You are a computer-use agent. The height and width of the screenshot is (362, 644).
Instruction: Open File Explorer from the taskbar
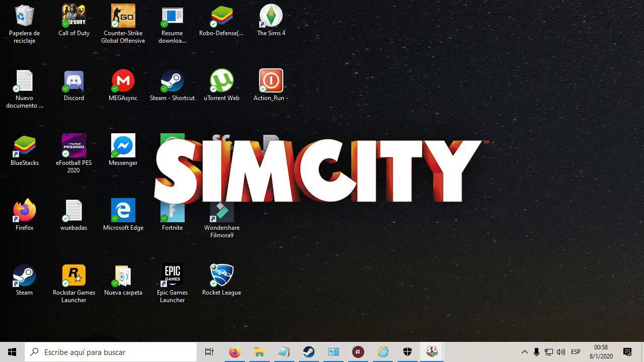pos(259,352)
